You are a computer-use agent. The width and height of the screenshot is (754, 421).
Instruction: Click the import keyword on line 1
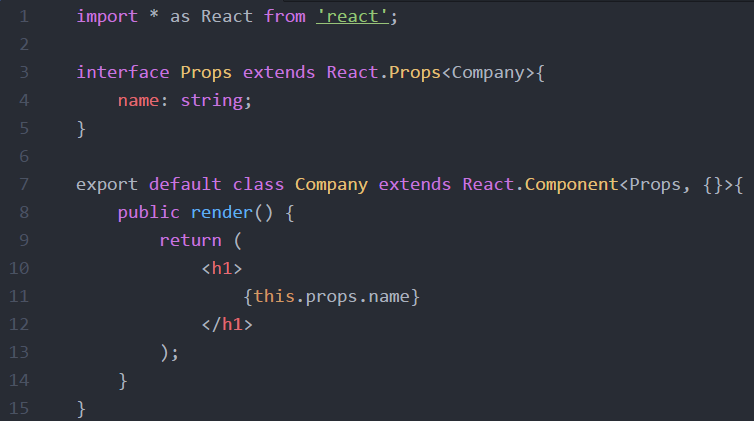point(107,17)
